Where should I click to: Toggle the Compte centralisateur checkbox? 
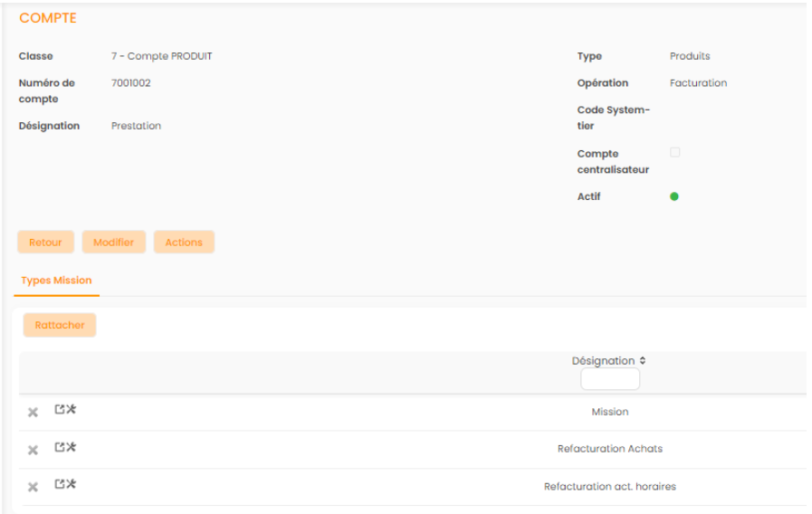click(674, 153)
